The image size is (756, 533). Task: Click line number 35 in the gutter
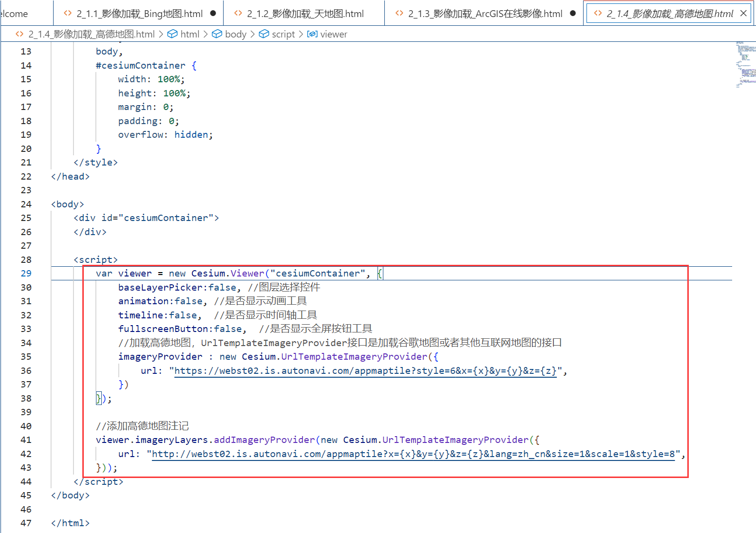[x=26, y=357]
